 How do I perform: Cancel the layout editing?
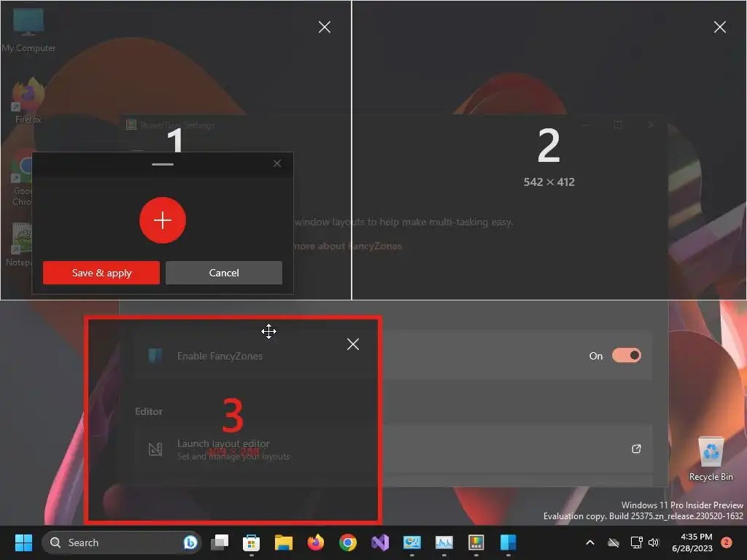pyautogui.click(x=224, y=273)
